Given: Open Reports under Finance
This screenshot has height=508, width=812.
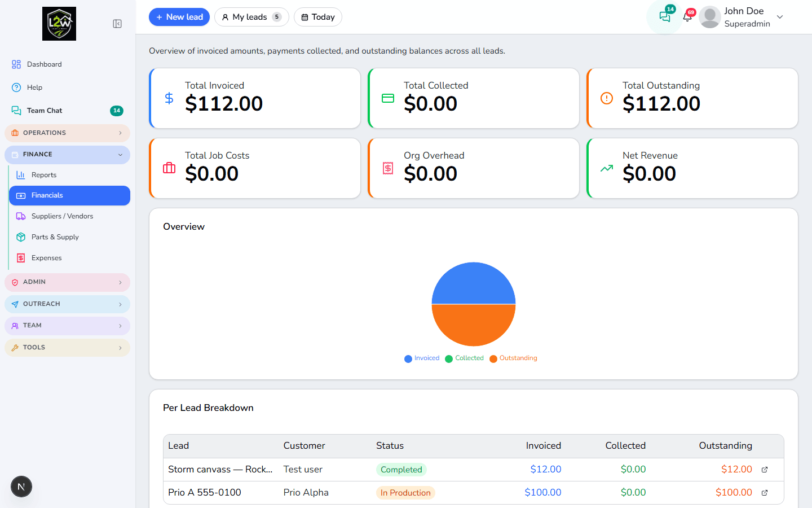Looking at the screenshot, I should (x=69, y=175).
